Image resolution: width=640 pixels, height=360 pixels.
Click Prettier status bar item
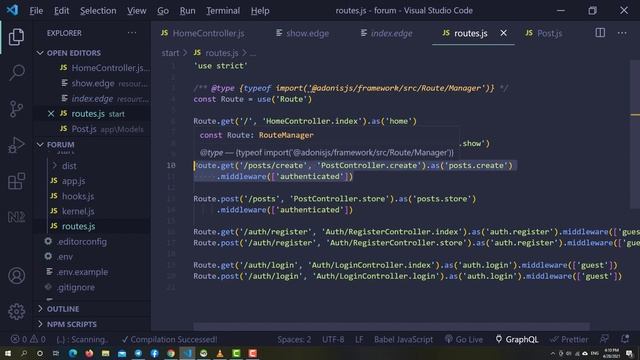point(569,339)
